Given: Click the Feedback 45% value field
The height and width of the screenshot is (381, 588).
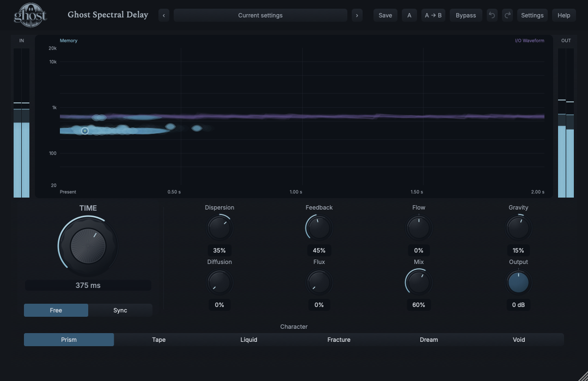Looking at the screenshot, I should click(x=318, y=250).
